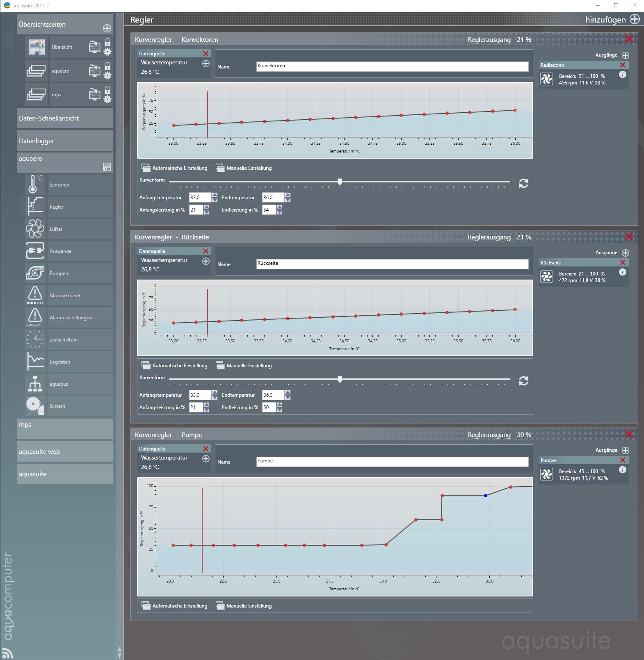Open the Regler curve icon in sidebar
This screenshot has height=660, width=644.
[x=35, y=207]
